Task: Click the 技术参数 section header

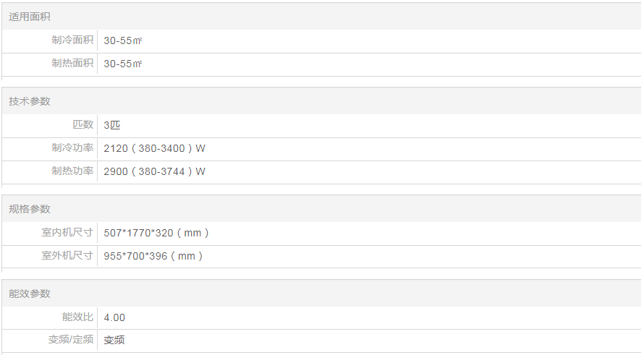Action: [x=30, y=101]
